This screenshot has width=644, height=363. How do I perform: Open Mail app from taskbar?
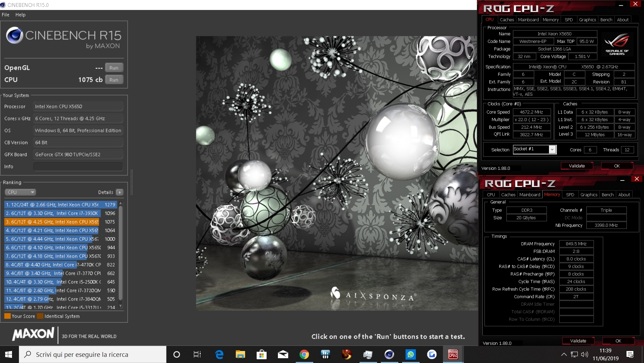click(x=283, y=354)
